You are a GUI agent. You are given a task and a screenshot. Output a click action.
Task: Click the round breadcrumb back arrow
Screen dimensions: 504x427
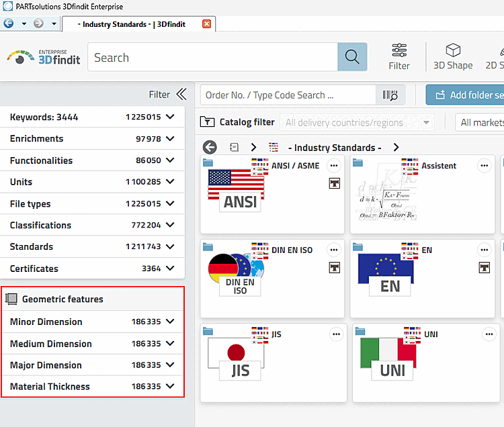(210, 147)
